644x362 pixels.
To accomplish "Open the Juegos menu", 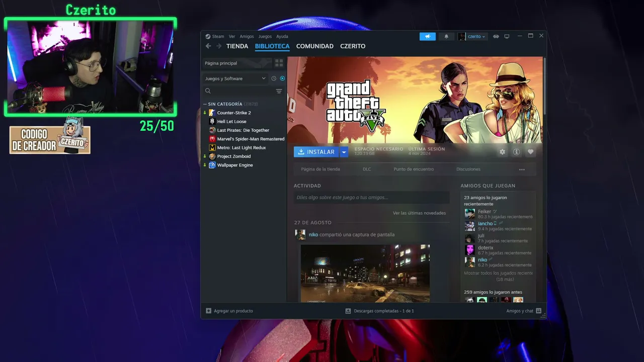I will (x=265, y=36).
